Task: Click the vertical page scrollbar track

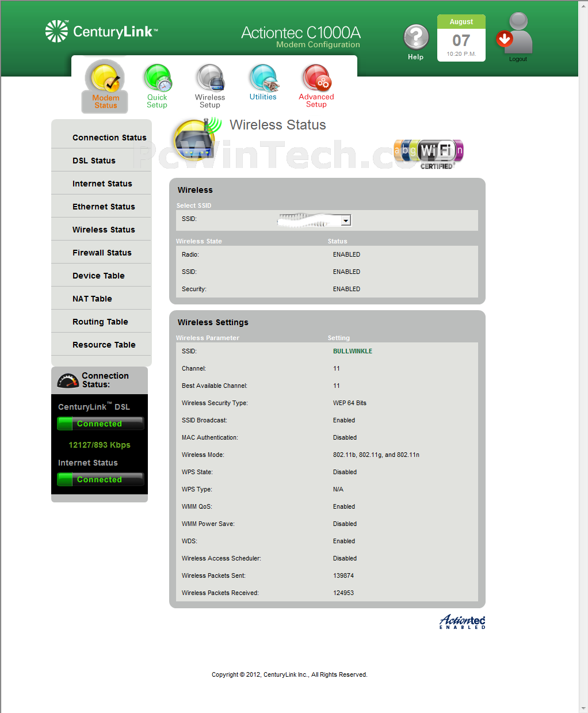Action: (583, 357)
